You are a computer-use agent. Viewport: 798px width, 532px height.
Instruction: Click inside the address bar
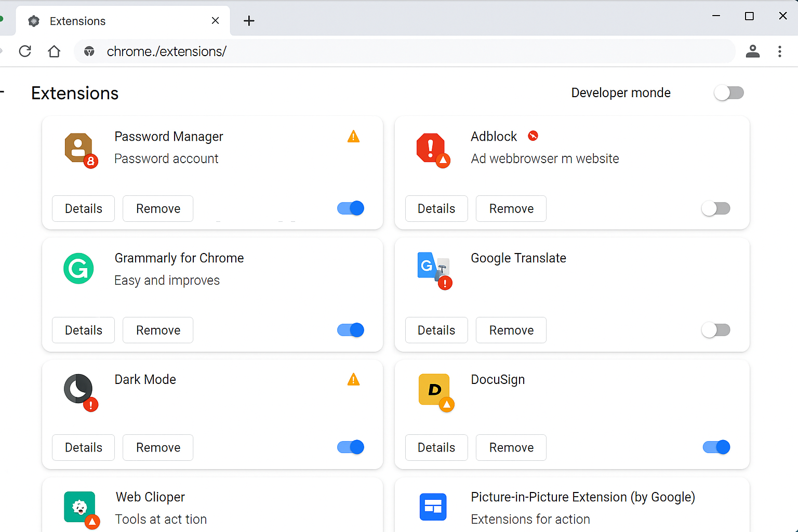coord(364,51)
